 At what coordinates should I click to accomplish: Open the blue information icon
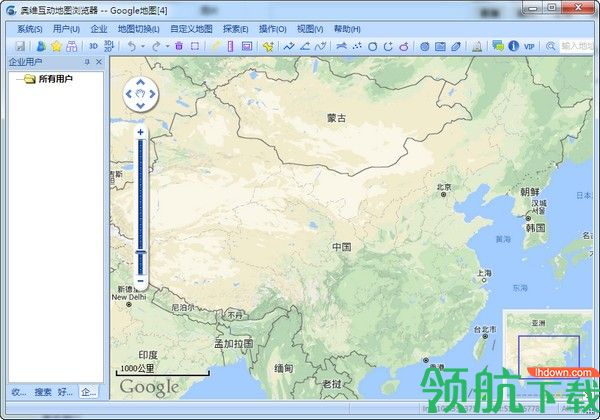(x=514, y=46)
